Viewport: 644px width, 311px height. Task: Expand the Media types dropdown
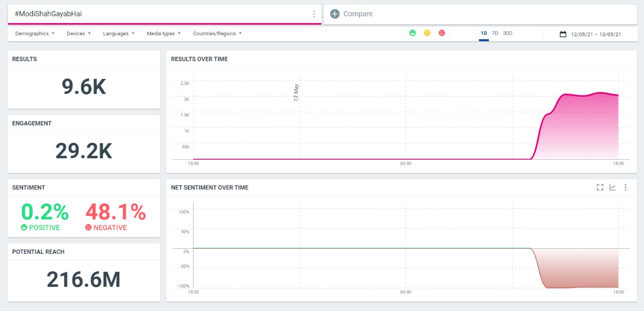163,34
